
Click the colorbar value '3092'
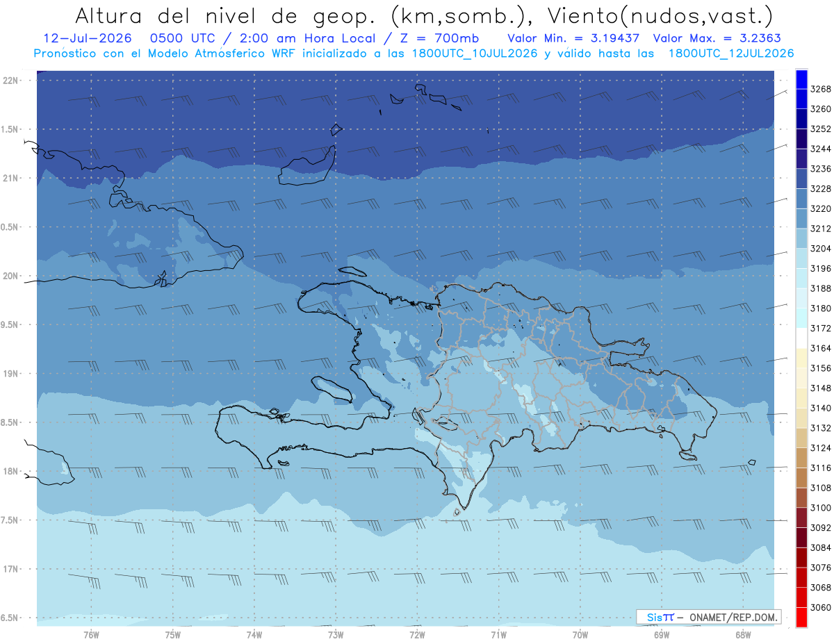point(821,528)
